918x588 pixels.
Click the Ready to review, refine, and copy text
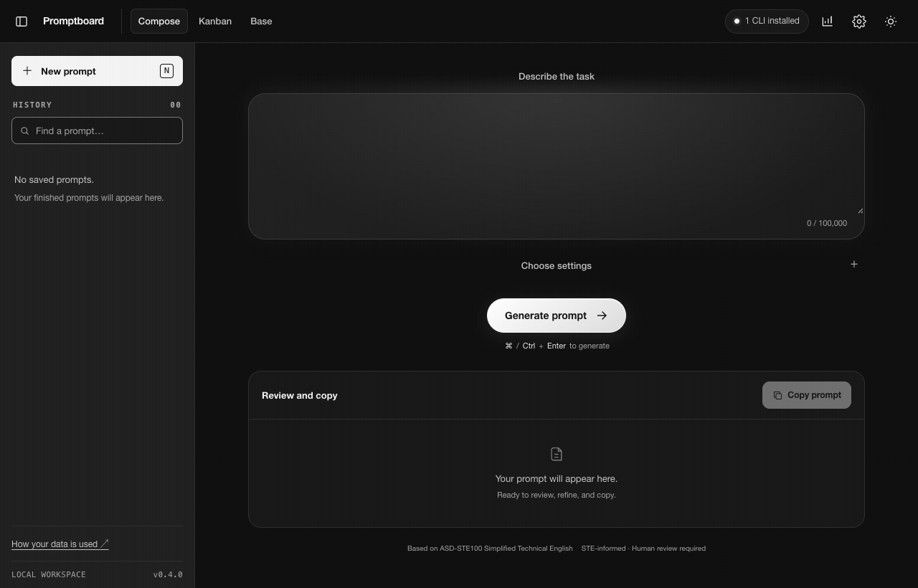point(557,495)
